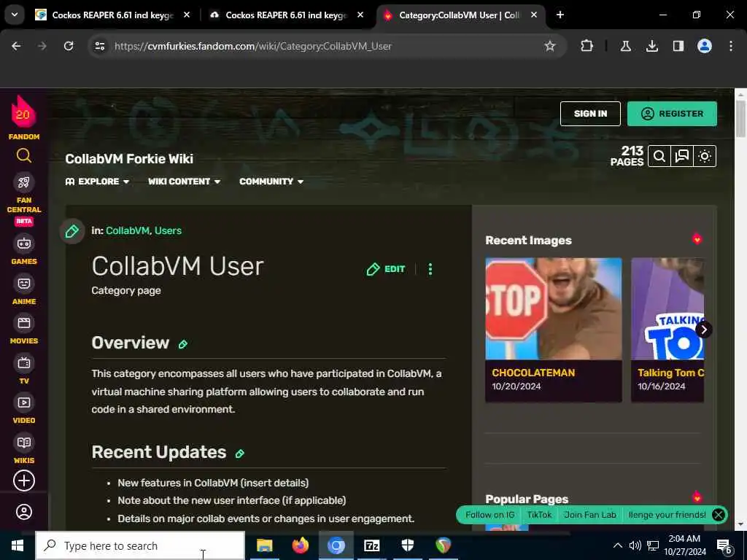Image resolution: width=747 pixels, height=560 pixels.
Task: Open CollabVM Forkie Wiki title link
Action: click(x=129, y=159)
